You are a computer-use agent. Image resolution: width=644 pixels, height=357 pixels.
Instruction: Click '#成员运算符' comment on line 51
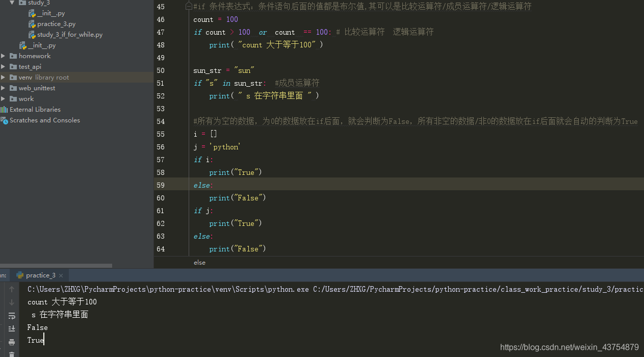[x=297, y=83]
